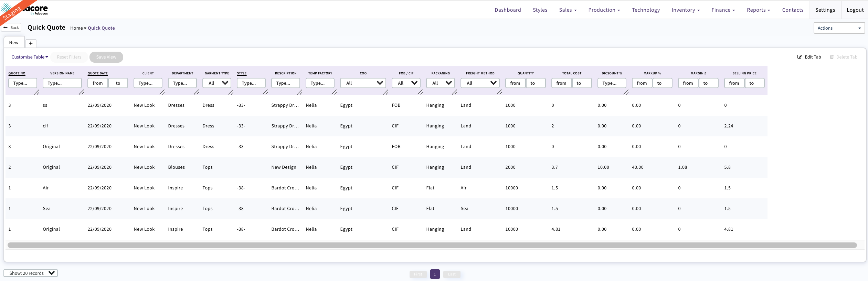Click resize handle of Discount % filter
Image resolution: width=868 pixels, height=281 pixels.
coord(626,92)
